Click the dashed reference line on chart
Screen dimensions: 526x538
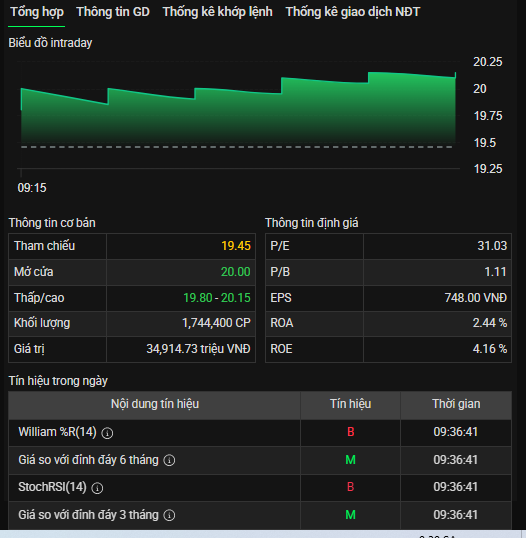point(237,147)
